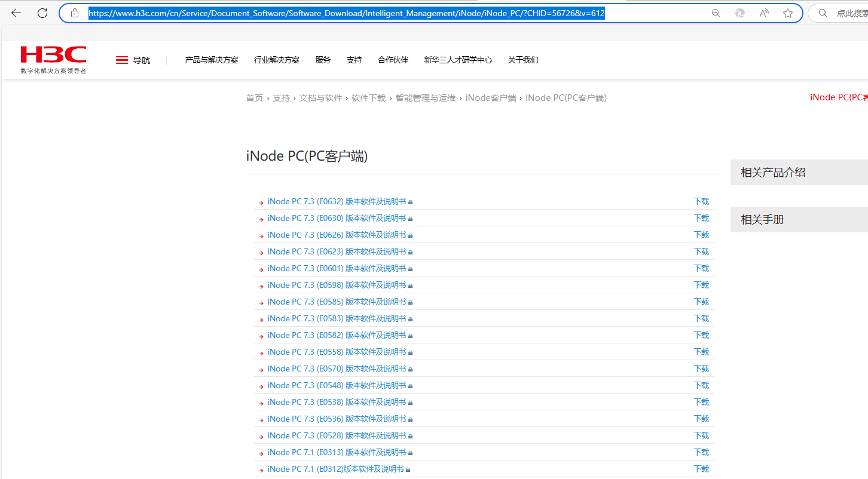868x479 pixels.
Task: Click 下载 for the E0623 version
Action: 701,252
